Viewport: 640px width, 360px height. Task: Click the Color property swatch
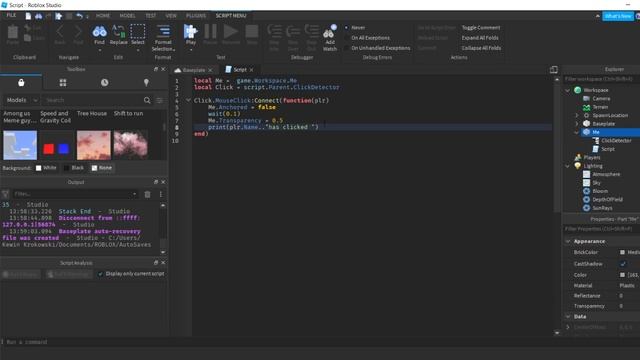(x=622, y=275)
